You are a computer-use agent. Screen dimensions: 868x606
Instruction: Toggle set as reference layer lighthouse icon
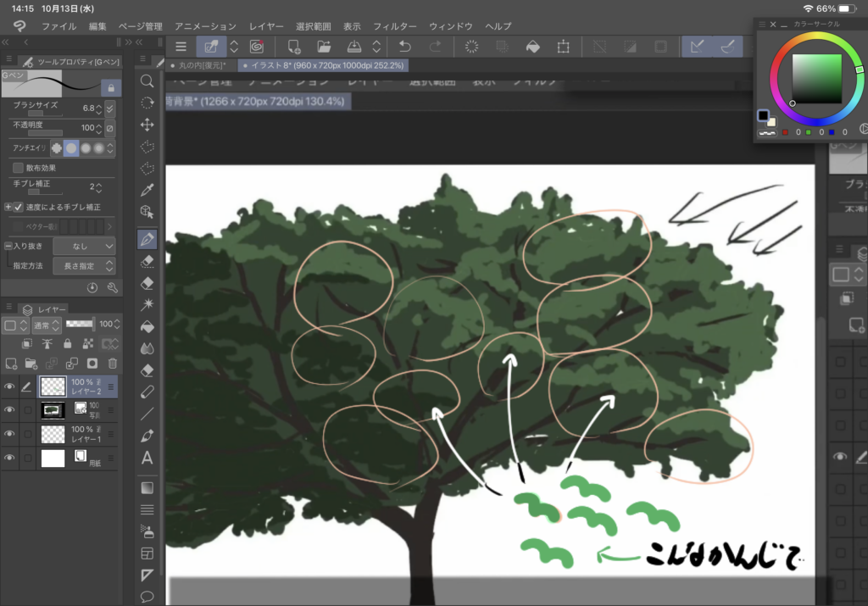coord(47,343)
